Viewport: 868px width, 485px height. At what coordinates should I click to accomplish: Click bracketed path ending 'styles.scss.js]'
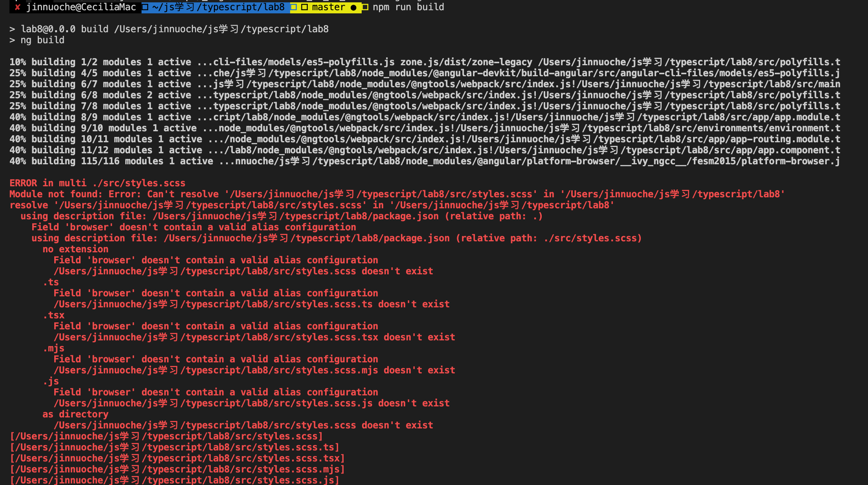[175, 480]
